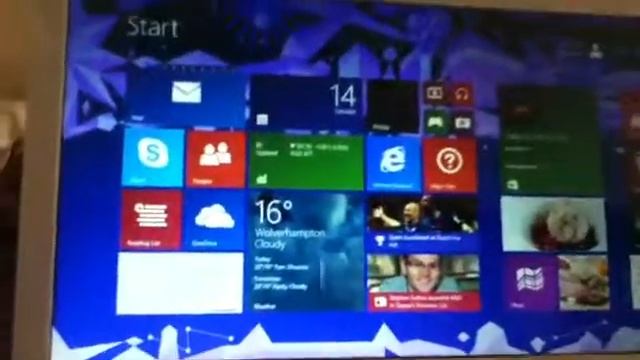Open the OneDrive cloud tile

214,220
